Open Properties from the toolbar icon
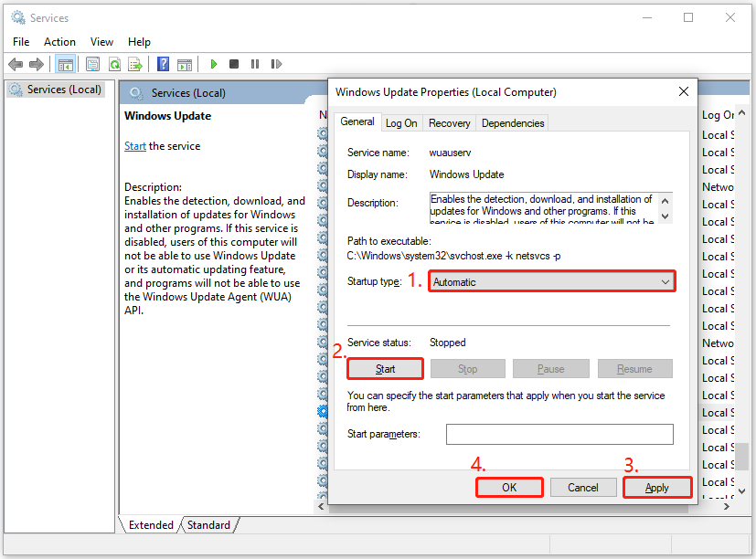This screenshot has height=559, width=756. tap(92, 64)
